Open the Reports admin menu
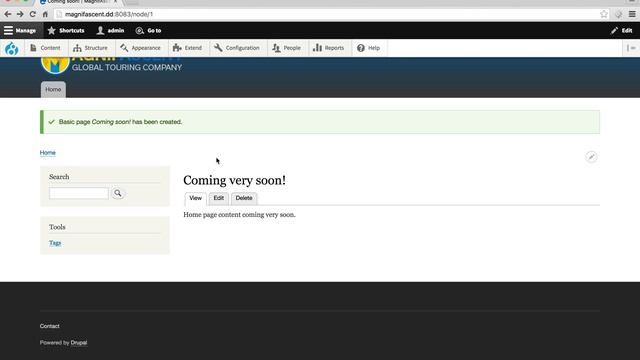 (329, 48)
